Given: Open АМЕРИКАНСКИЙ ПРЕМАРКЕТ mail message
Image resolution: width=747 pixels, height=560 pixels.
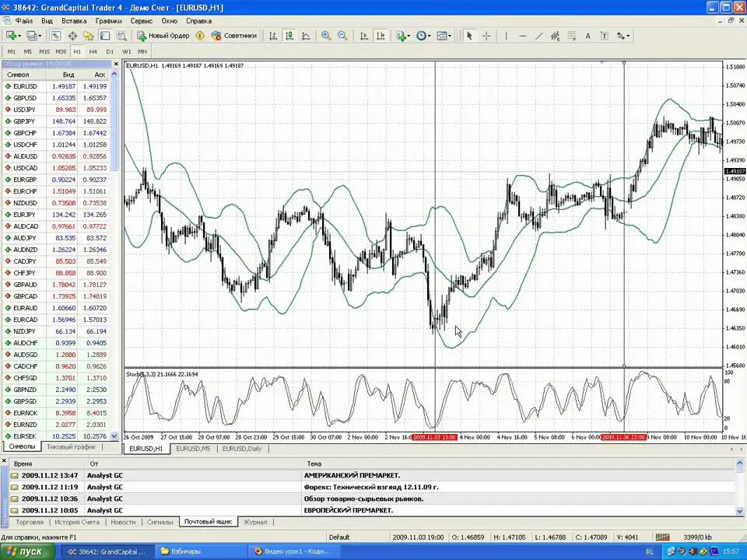Looking at the screenshot, I should (x=372, y=475).
